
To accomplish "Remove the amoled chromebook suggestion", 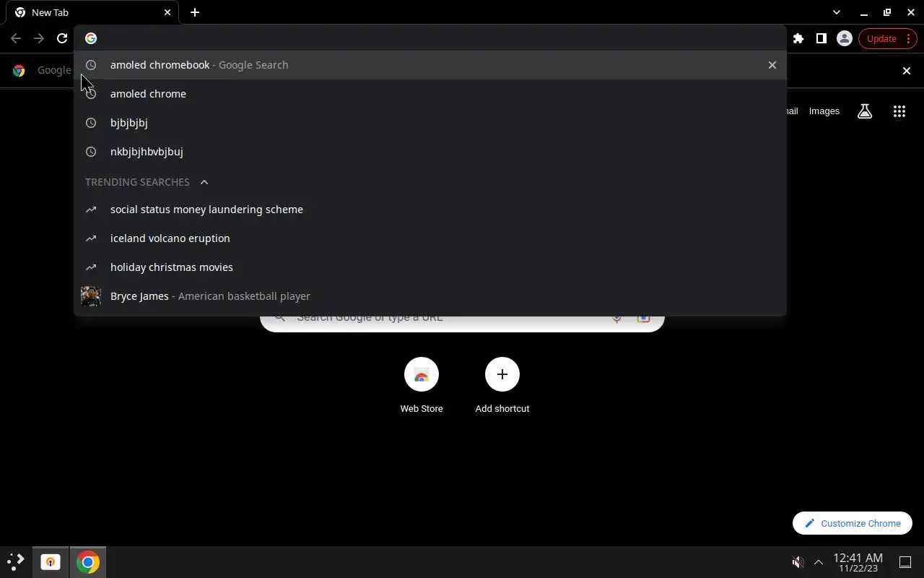I will point(772,65).
